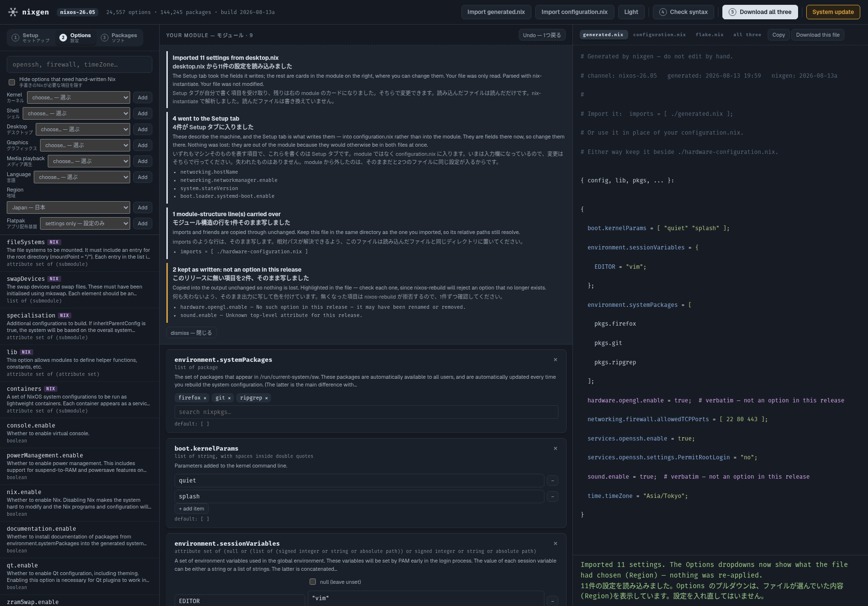Check the null (leave unset) box
This screenshot has height=606, width=868.
pyautogui.click(x=312, y=582)
